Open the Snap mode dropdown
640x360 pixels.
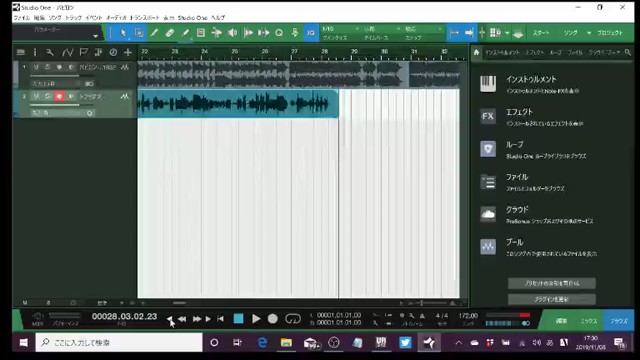pyautogui.click(x=423, y=29)
